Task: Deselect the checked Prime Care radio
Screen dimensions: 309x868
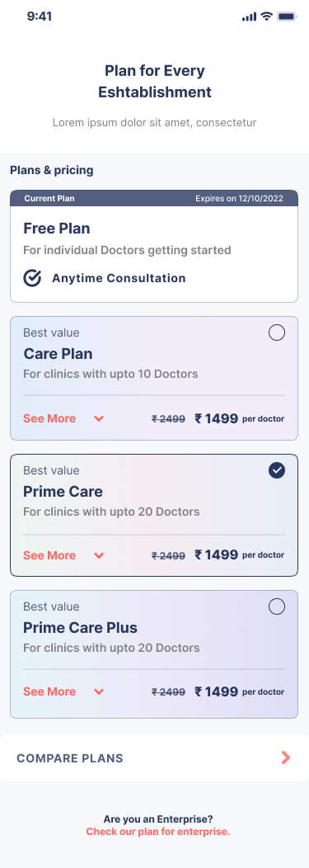Action: point(276,470)
